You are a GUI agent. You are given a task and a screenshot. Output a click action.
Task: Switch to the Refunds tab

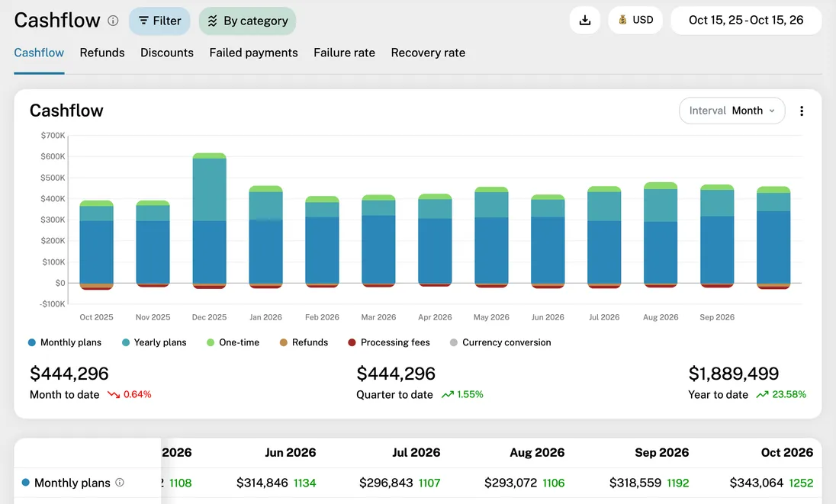click(102, 53)
